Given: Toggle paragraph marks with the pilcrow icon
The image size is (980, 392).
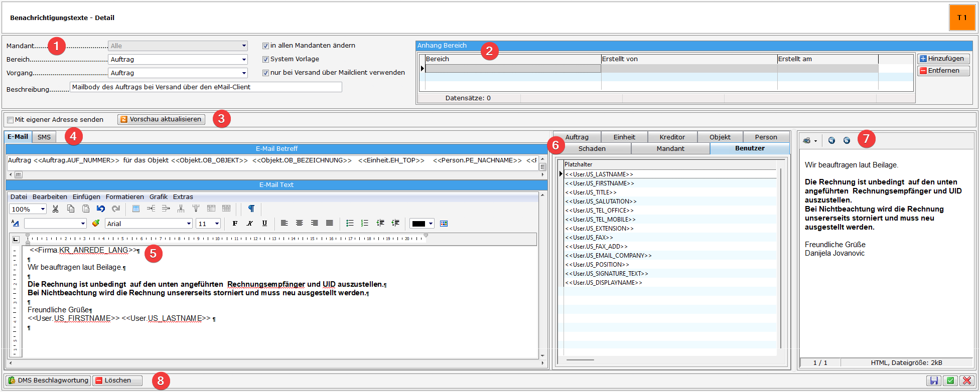Looking at the screenshot, I should click(251, 209).
